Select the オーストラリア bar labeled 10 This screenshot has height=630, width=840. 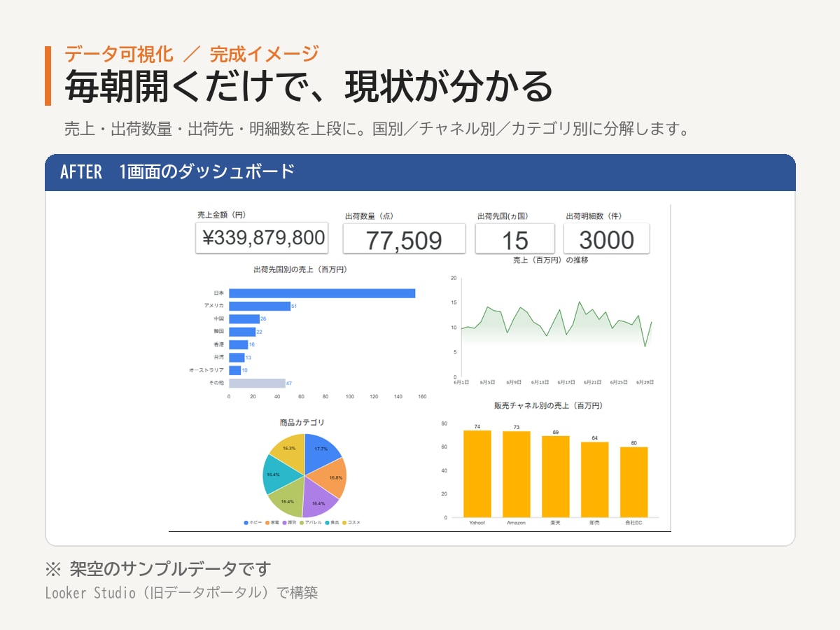pos(234,370)
